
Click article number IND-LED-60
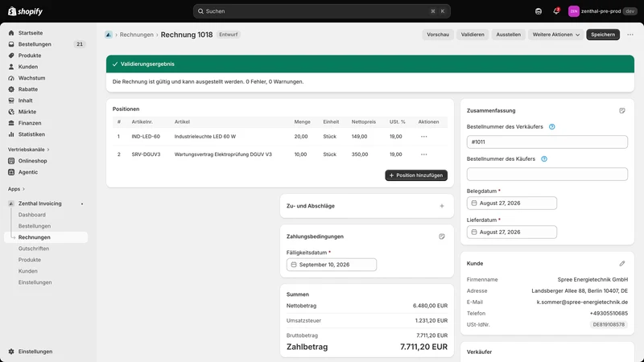tap(146, 136)
